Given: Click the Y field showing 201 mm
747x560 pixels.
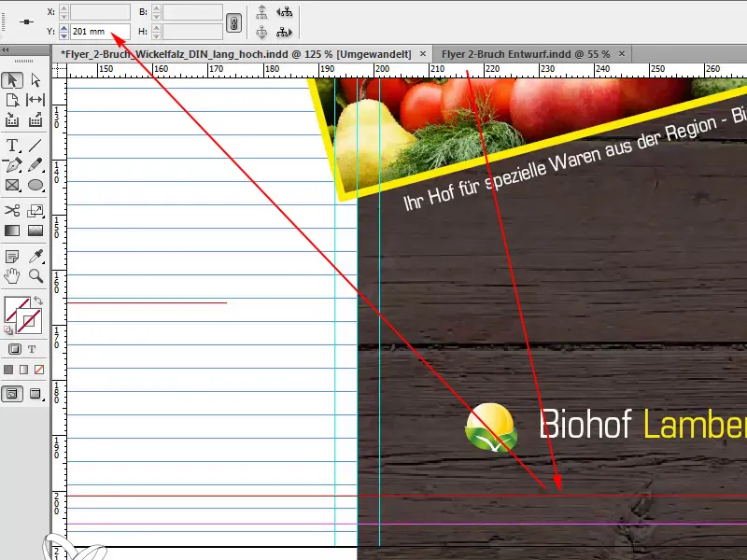Looking at the screenshot, I should (x=100, y=32).
